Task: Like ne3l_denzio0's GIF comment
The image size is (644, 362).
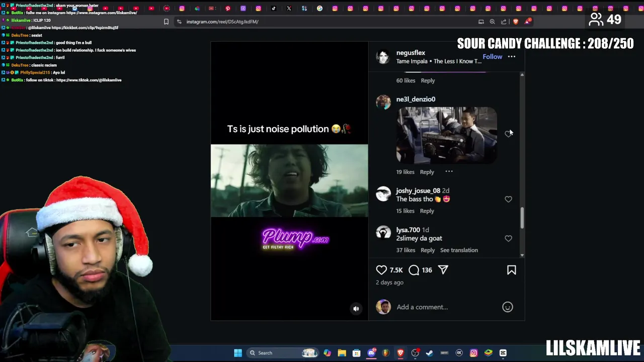Action: tap(508, 134)
